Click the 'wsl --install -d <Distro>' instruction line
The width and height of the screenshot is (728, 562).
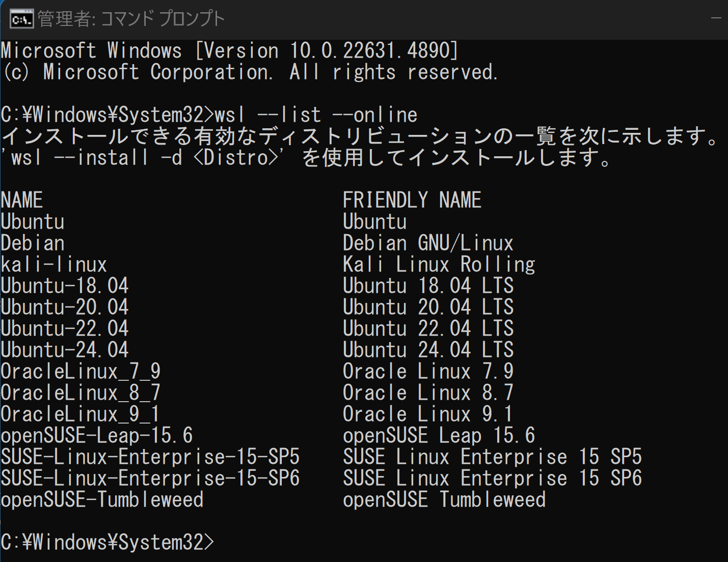coord(306,157)
